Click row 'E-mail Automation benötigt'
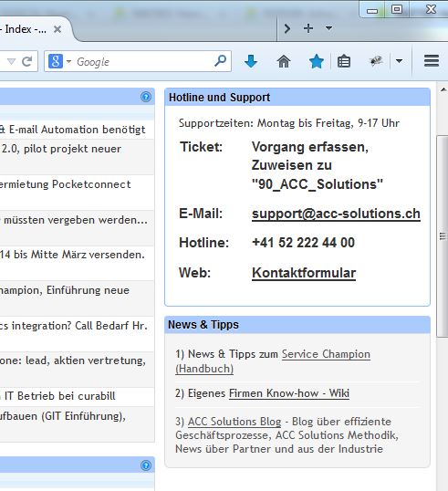448x491 pixels. (77, 130)
